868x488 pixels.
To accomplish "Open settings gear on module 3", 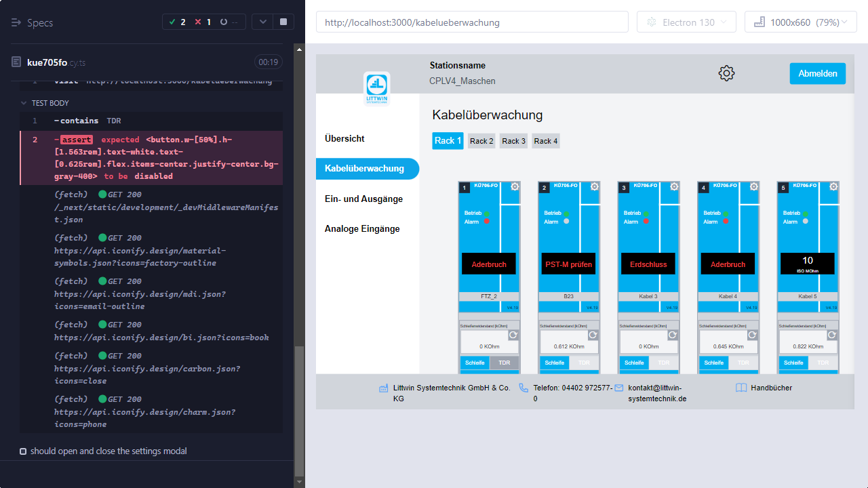I will click(x=674, y=187).
